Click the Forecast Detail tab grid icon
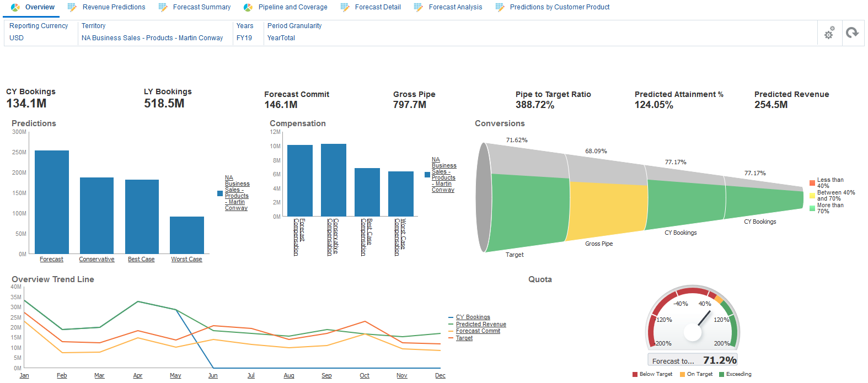This screenshot has height=383, width=868. [x=345, y=7]
